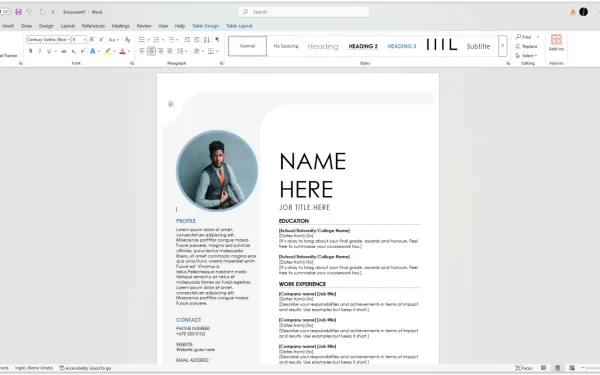Toggle Underline formatting
Image resolution: width=600 pixels, height=375 pixels.
click(x=49, y=51)
